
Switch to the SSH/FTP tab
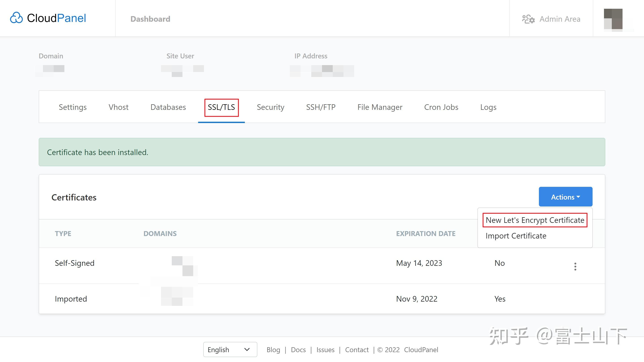[x=321, y=107]
